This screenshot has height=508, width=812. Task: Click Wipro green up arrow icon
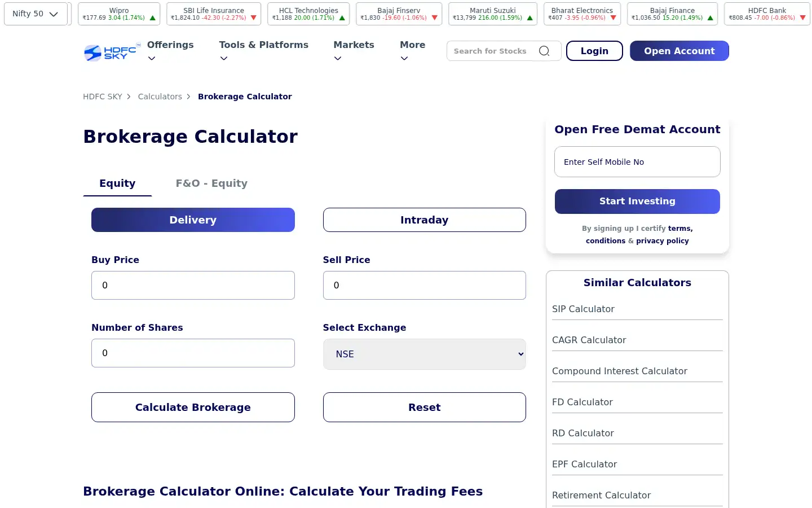click(152, 18)
